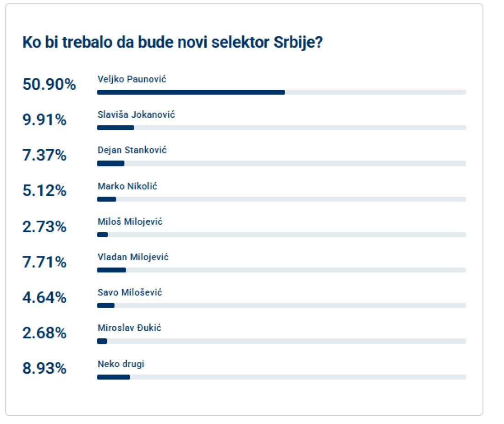The height and width of the screenshot is (424, 504).
Task: Click the progress bar under Veljko Paunović
Action: (x=281, y=92)
